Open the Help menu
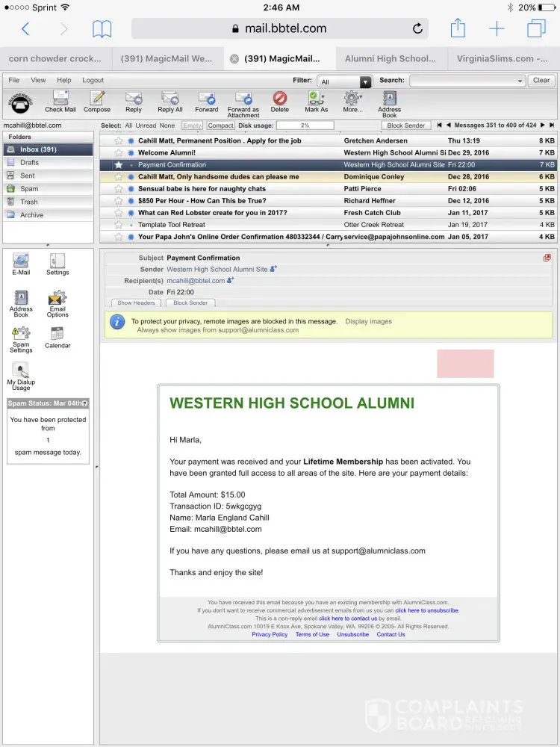Viewport: 560px width, 747px height. click(63, 80)
